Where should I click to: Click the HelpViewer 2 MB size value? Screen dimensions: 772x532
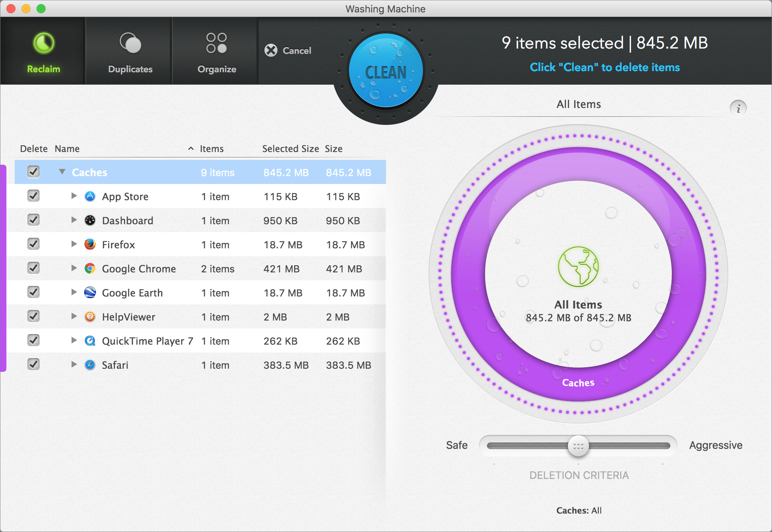337,317
